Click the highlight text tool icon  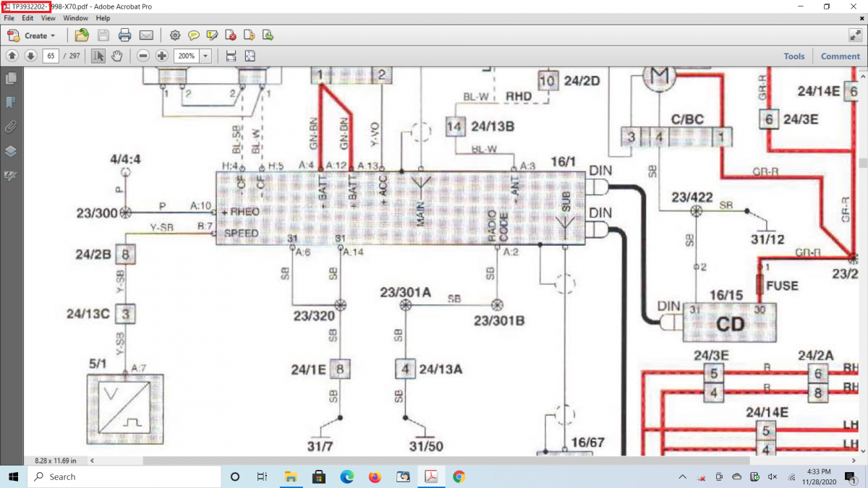pos(212,35)
